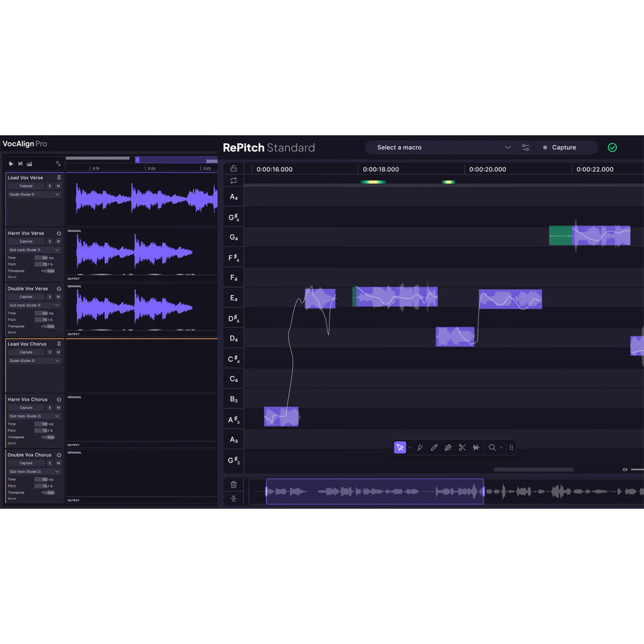Screen dimensions: 644x644
Task: Solo the Double Vox Chorus track
Action: 50,463
